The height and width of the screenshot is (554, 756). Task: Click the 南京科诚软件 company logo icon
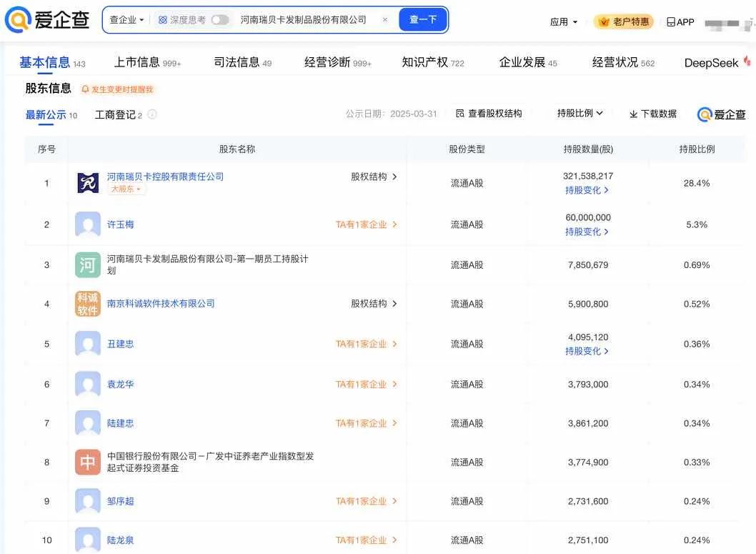point(88,304)
